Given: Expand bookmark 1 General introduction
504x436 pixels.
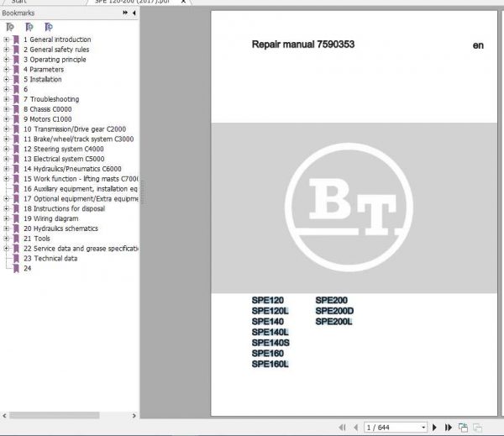Looking at the screenshot, I should [6, 39].
